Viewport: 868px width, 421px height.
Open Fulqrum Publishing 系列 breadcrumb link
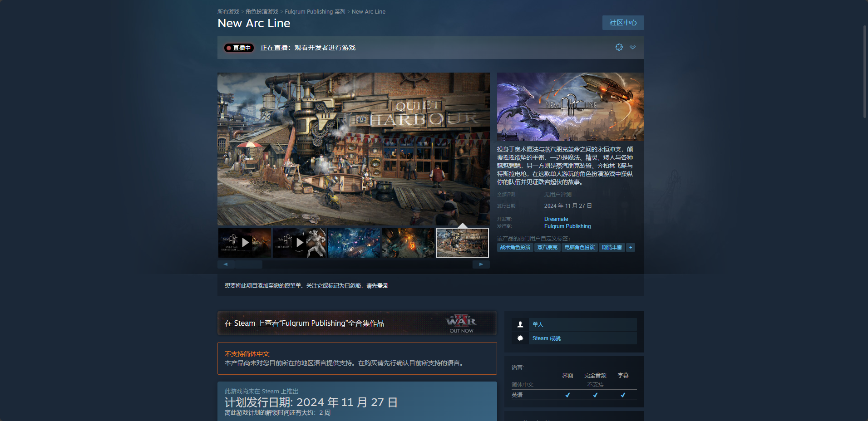(315, 12)
